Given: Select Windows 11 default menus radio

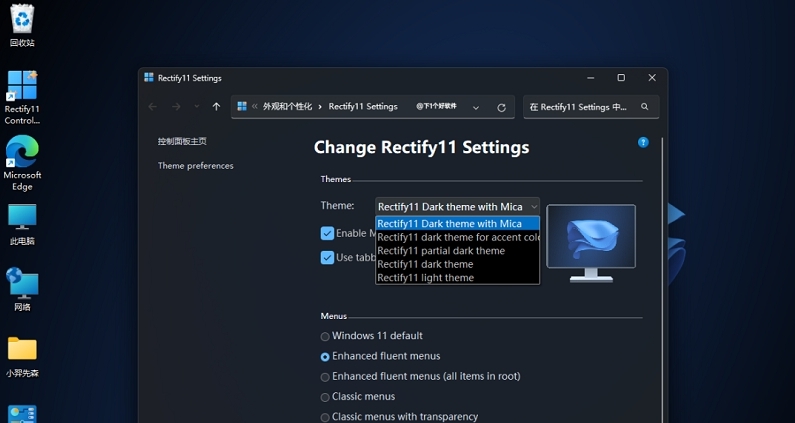Looking at the screenshot, I should (x=325, y=336).
